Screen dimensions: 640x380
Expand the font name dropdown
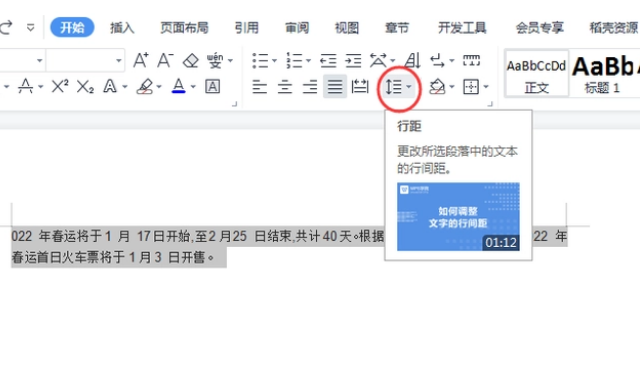39,61
